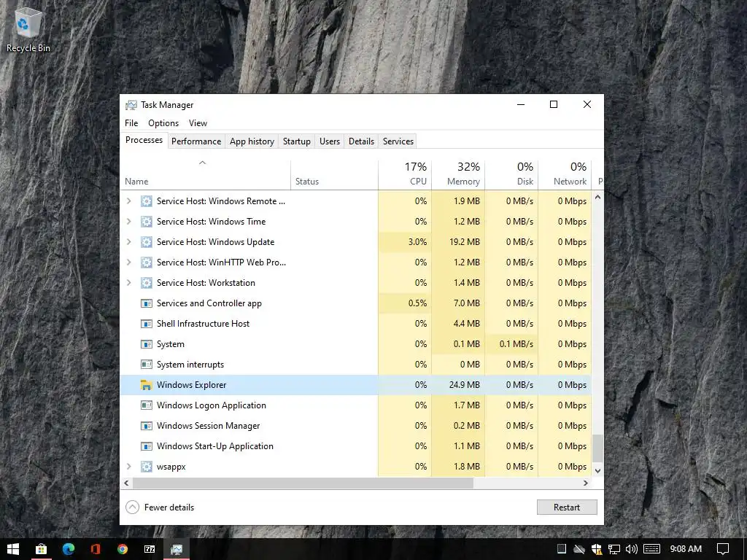
Task: Click the Windows Start-Up Application icon
Action: [x=146, y=446]
